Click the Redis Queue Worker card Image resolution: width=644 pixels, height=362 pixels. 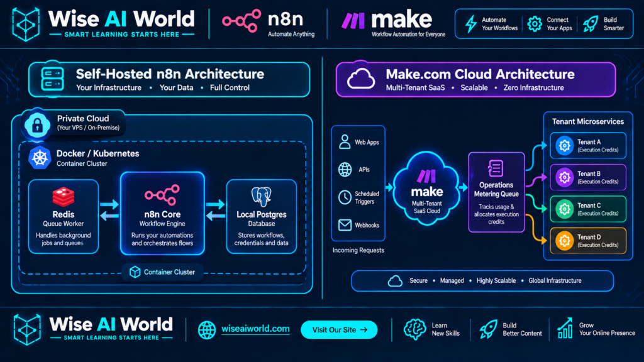[64, 216]
